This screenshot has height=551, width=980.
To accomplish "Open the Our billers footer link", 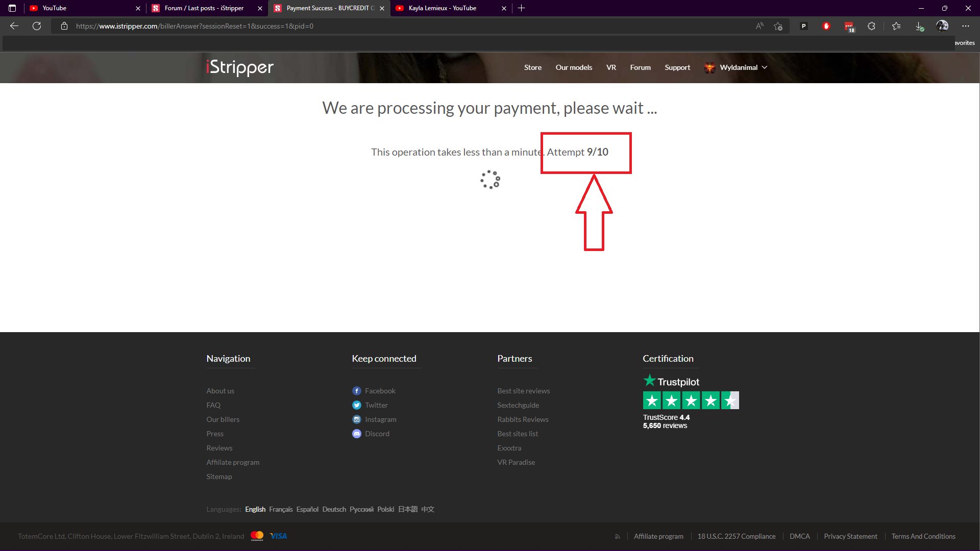I will point(223,419).
